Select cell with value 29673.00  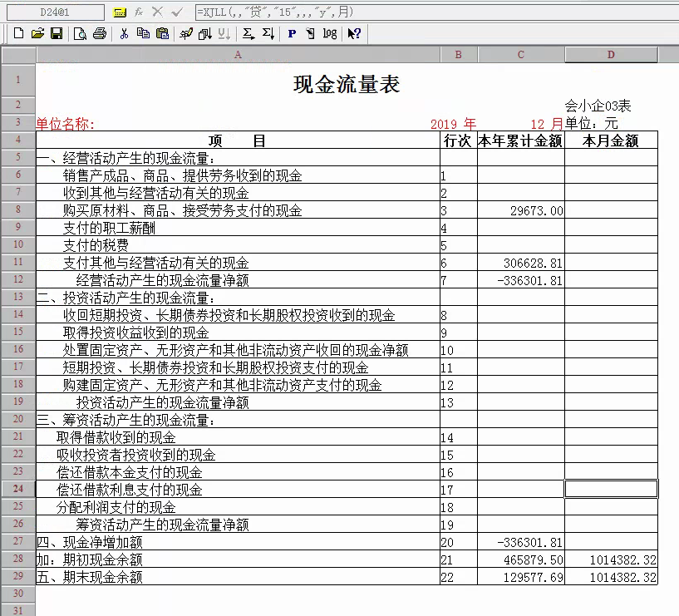click(521, 210)
